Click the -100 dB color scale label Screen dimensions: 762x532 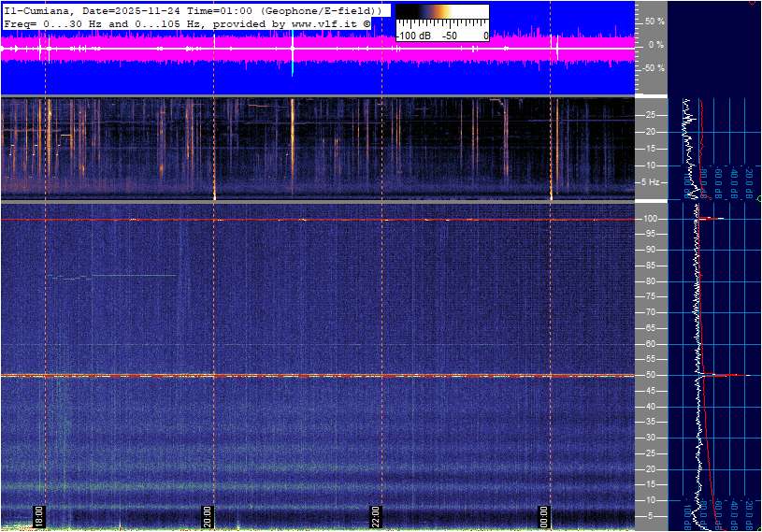414,36
